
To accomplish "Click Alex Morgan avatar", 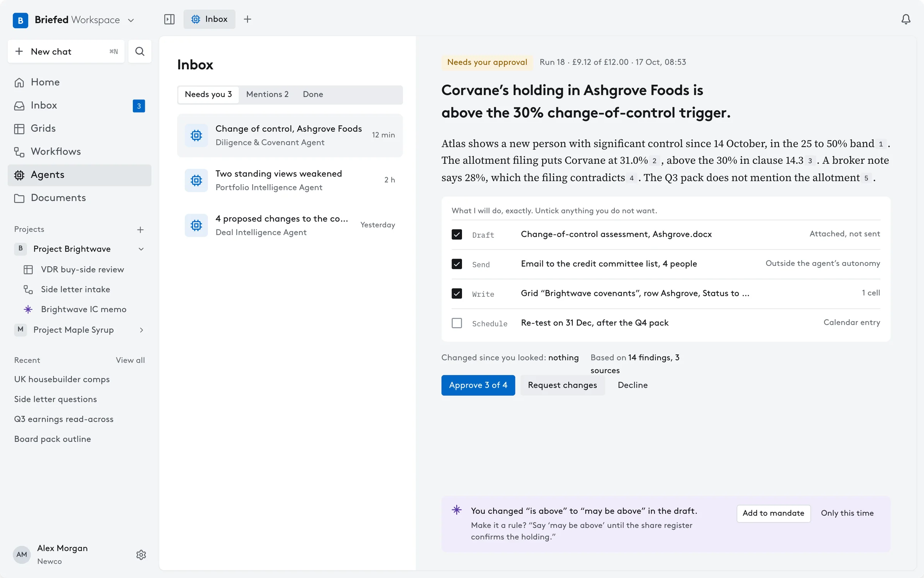I will 22,554.
